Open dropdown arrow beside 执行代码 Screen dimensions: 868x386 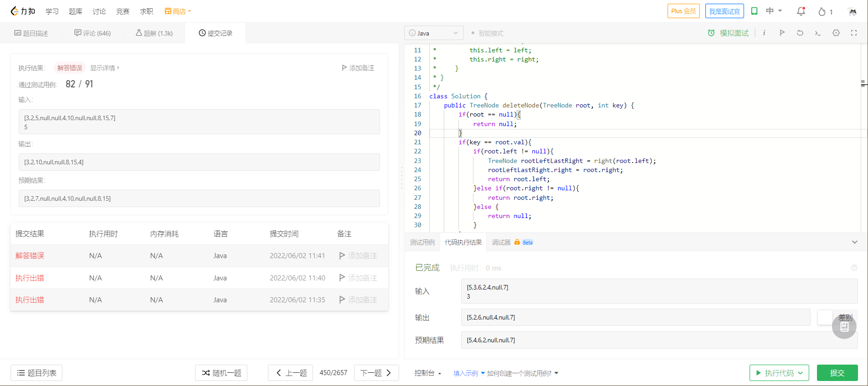pyautogui.click(x=801, y=373)
